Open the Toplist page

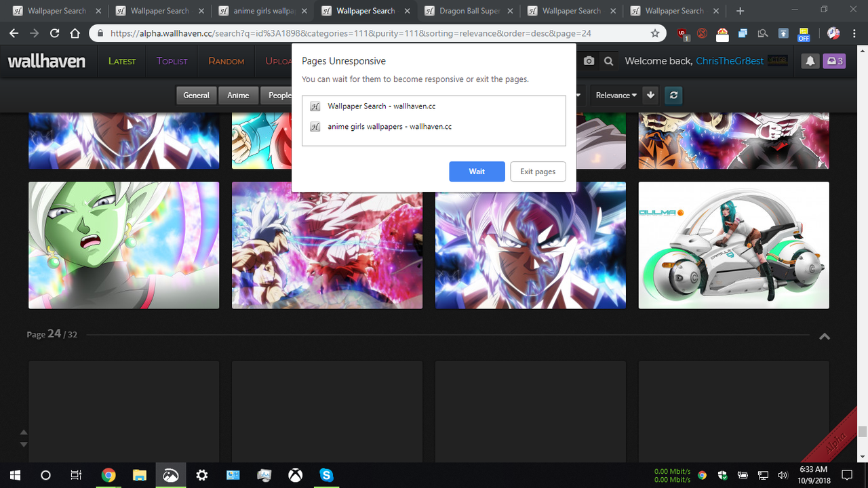pyautogui.click(x=172, y=61)
